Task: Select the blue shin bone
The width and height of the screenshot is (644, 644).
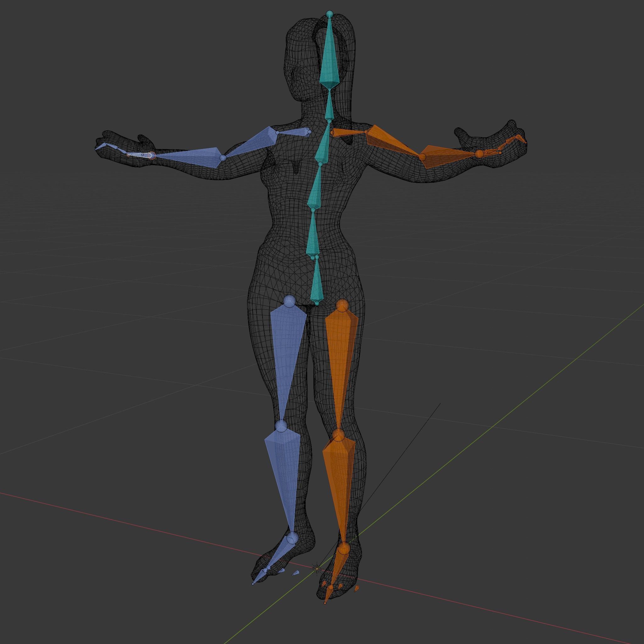Action: point(283,483)
